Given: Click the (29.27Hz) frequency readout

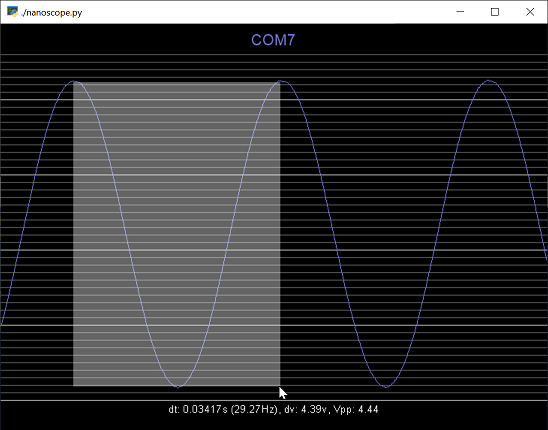Looking at the screenshot, I should pyautogui.click(x=255, y=409).
